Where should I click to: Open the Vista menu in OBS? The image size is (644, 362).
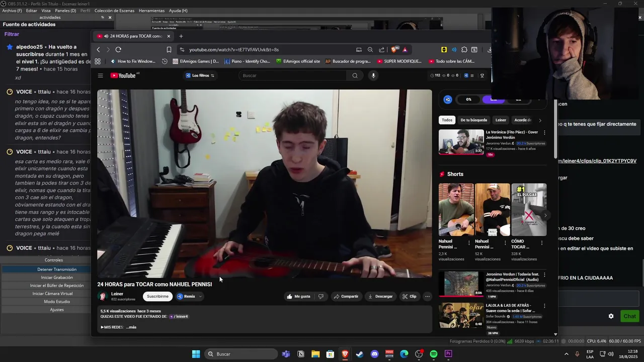pyautogui.click(x=46, y=11)
